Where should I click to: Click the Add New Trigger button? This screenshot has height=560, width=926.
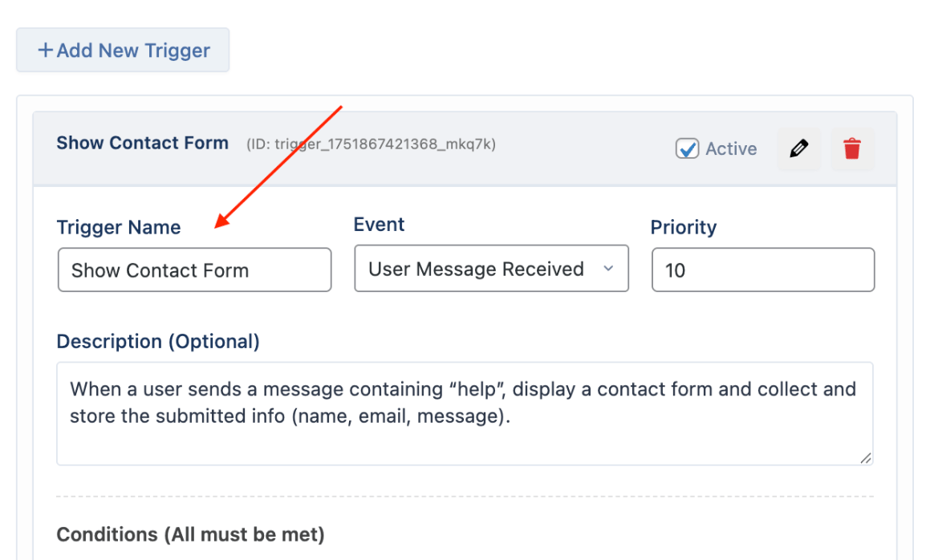pos(123,51)
